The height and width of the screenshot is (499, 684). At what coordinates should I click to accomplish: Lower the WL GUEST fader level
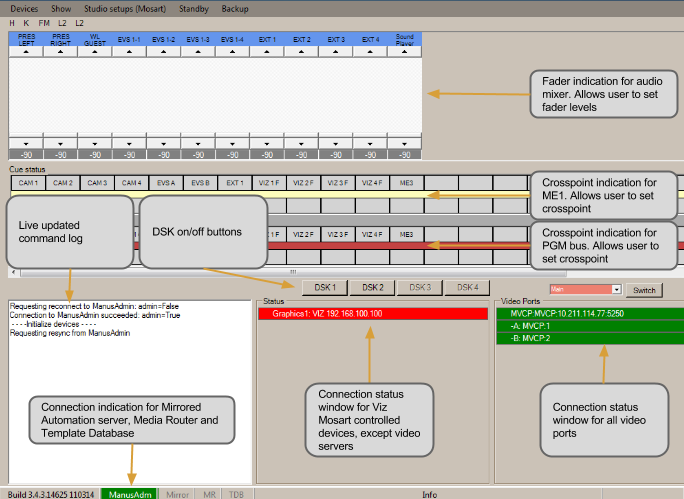pyautogui.click(x=95, y=143)
